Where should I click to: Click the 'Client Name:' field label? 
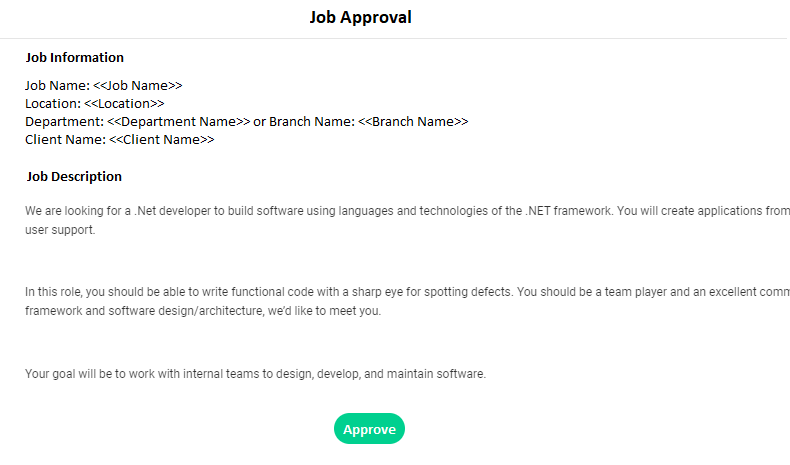click(x=65, y=140)
